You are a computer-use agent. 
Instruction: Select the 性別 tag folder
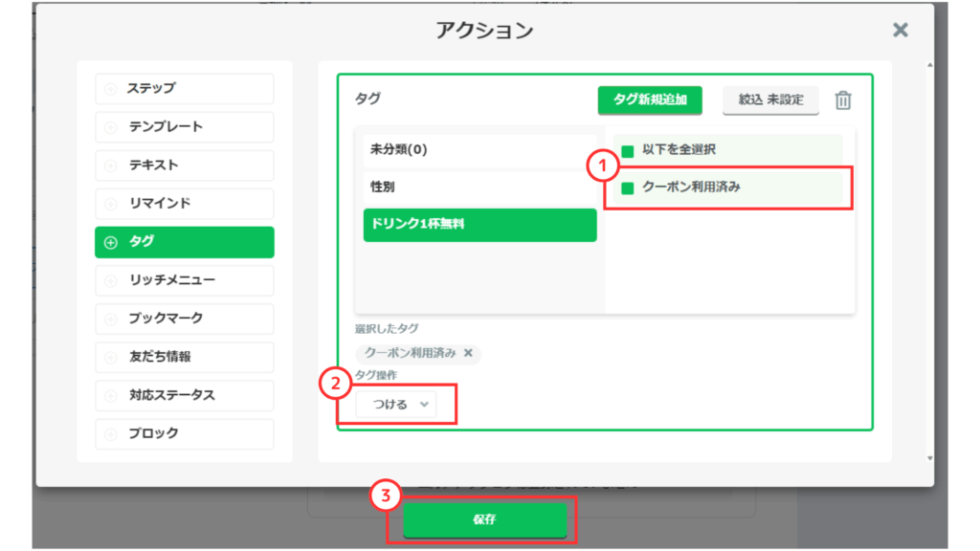(479, 187)
